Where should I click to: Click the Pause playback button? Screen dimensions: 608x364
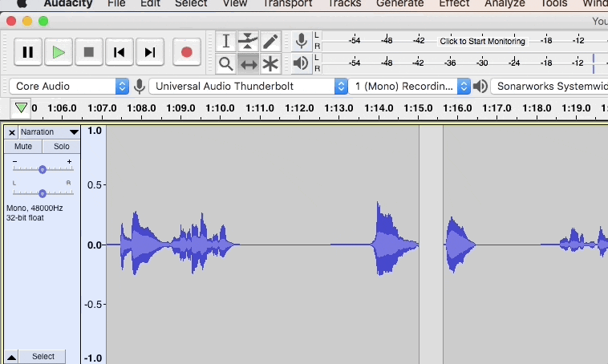click(x=27, y=52)
